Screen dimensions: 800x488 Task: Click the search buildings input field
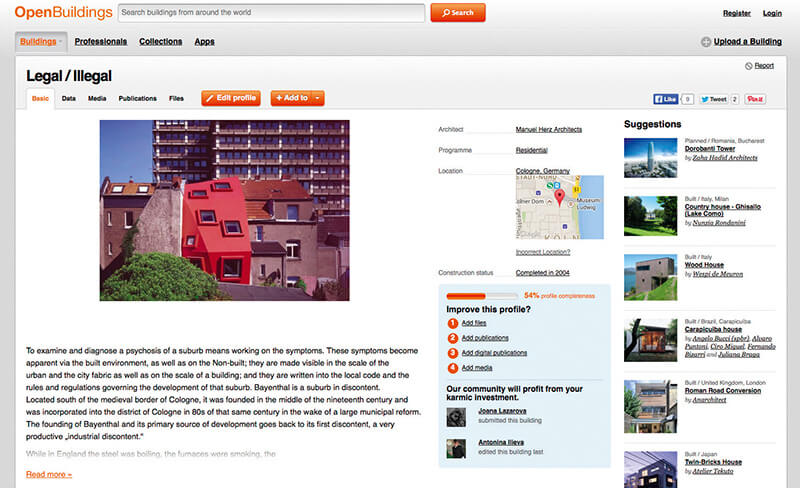tap(271, 13)
